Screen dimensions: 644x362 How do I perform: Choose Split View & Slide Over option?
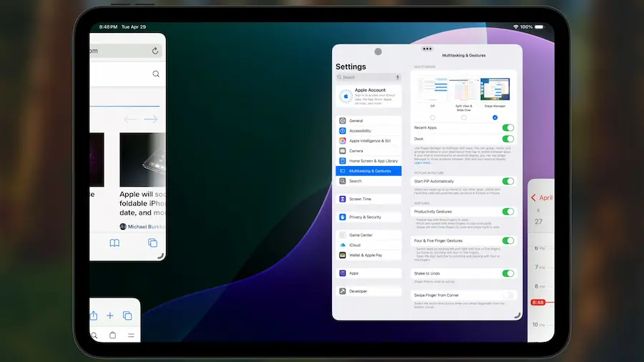464,117
